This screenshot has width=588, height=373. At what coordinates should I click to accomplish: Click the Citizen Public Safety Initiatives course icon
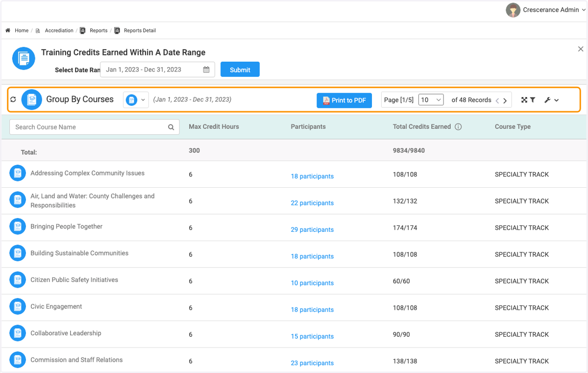[18, 280]
